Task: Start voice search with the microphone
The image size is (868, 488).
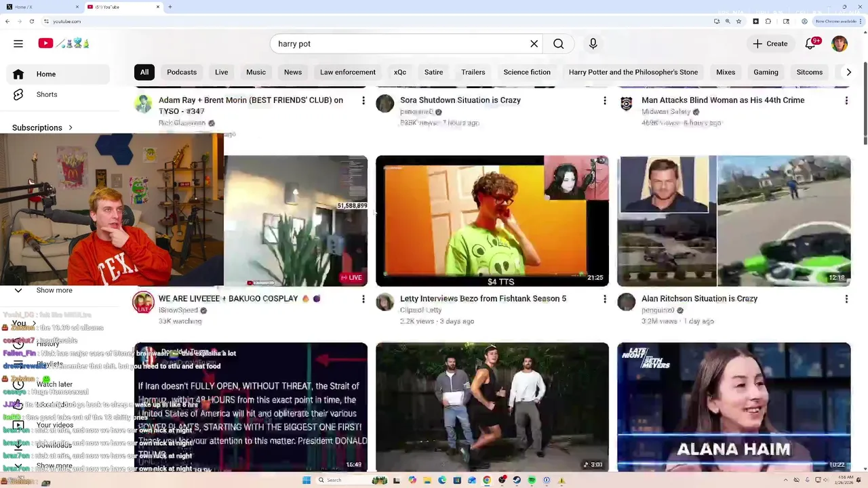Action: pyautogui.click(x=593, y=43)
